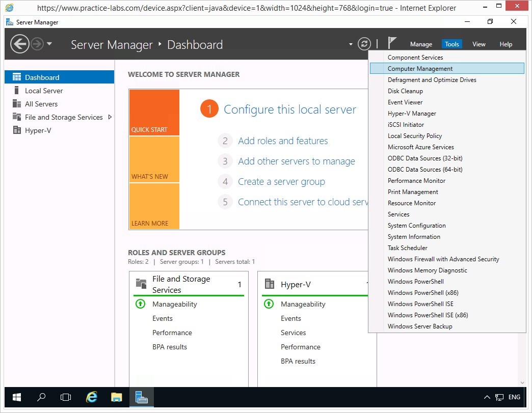Click the refresh dashboard icon

[364, 44]
